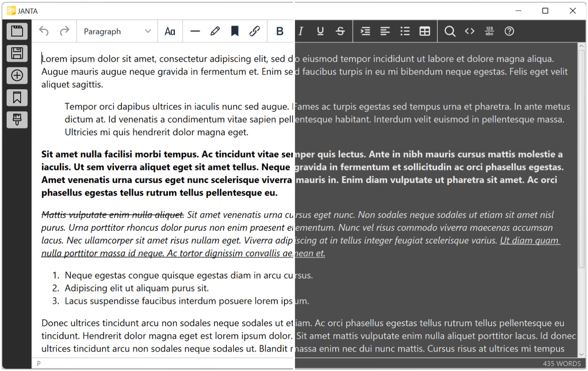Click the 'Donec ultrices tincidunt arcu' paragraph
Screen dimensions: 588x371
click(x=309, y=336)
